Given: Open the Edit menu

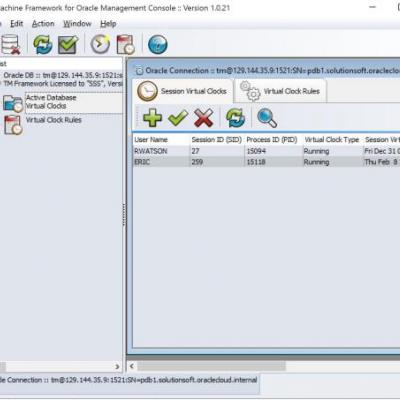Looking at the screenshot, I should coord(17,24).
